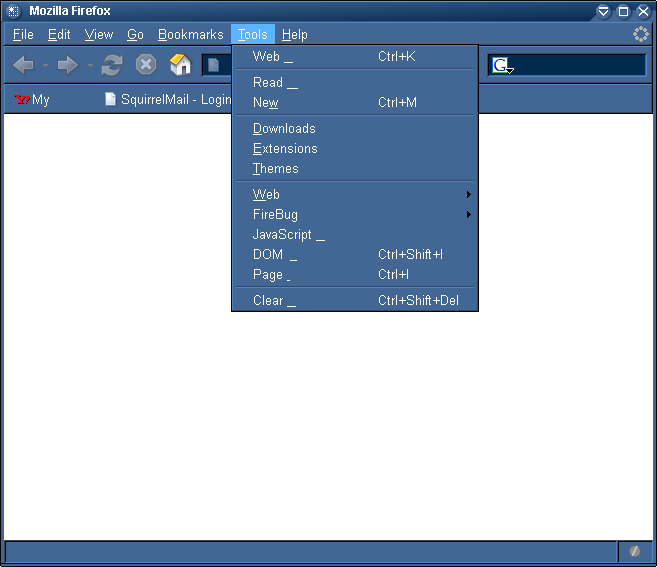The width and height of the screenshot is (657, 567).
Task: Click the My Yahoo bookmark icon
Action: click(23, 100)
